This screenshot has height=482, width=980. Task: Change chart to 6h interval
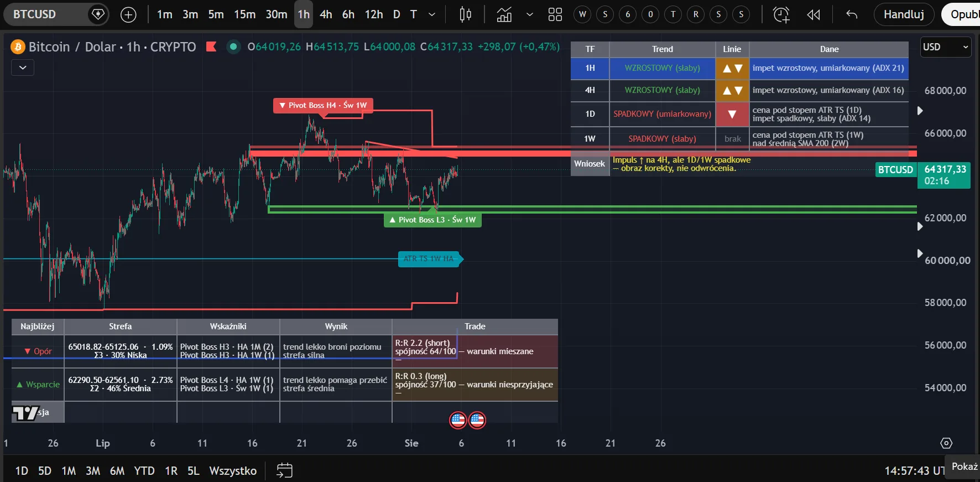pos(348,15)
